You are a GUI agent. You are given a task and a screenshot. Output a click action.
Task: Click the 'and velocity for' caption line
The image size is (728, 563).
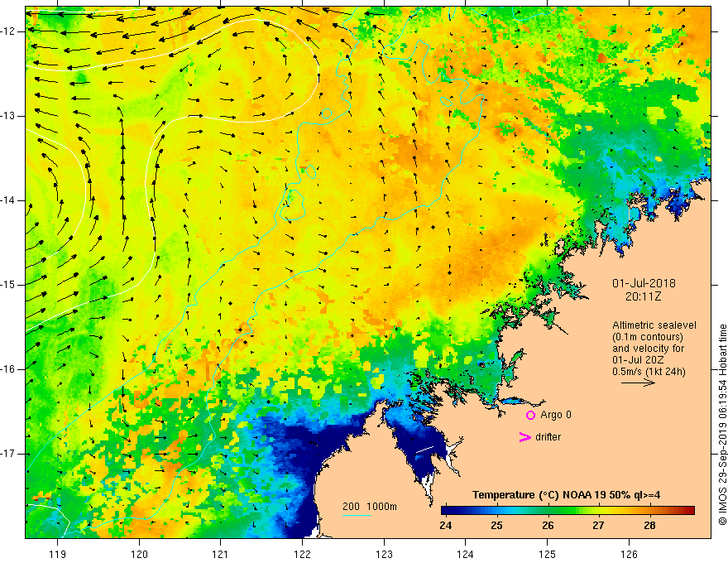pos(648,349)
